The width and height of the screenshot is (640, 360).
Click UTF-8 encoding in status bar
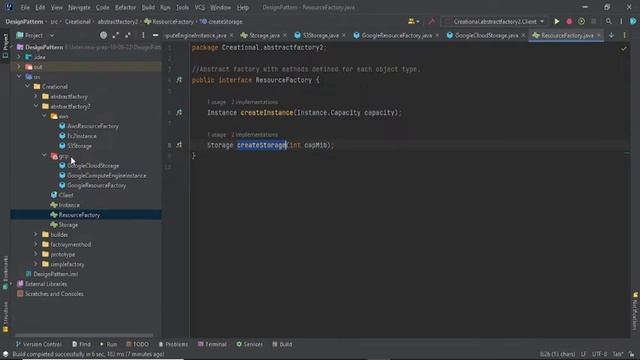click(599, 354)
